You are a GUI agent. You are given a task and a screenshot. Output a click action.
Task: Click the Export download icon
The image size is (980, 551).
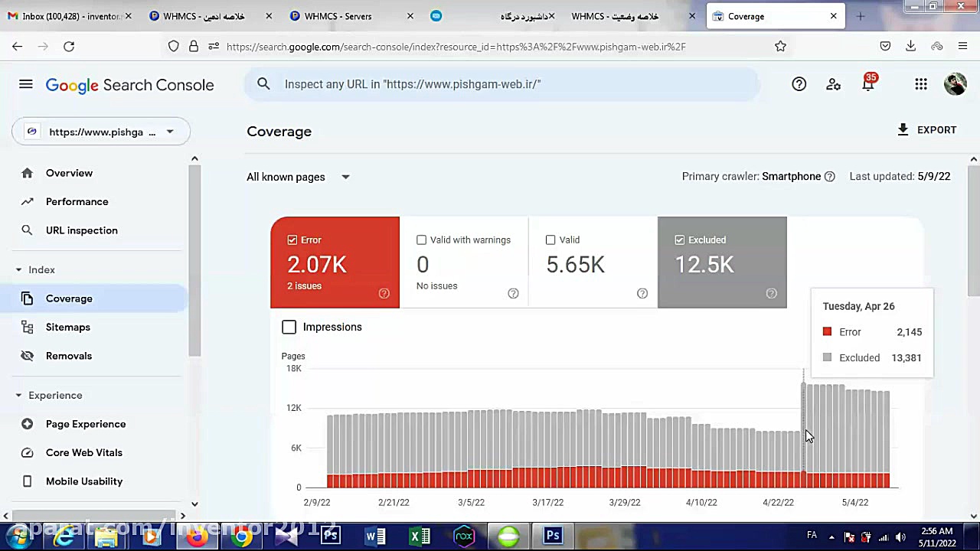pyautogui.click(x=903, y=130)
